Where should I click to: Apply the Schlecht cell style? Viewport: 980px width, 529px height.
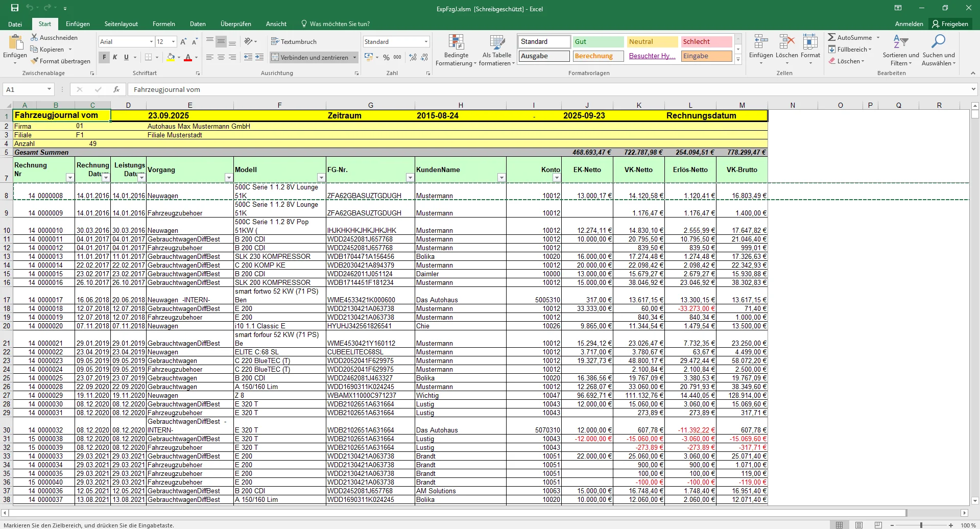(706, 41)
